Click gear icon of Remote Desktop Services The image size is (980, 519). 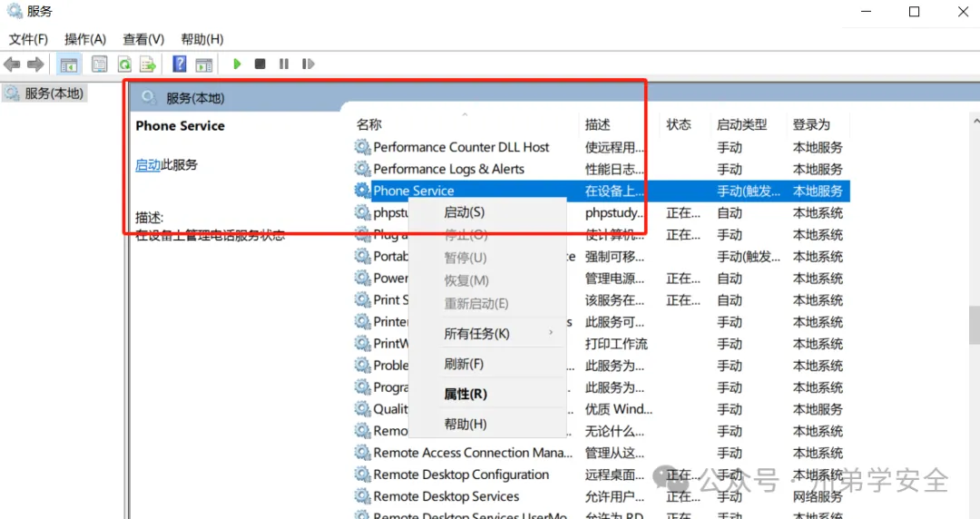coord(362,496)
